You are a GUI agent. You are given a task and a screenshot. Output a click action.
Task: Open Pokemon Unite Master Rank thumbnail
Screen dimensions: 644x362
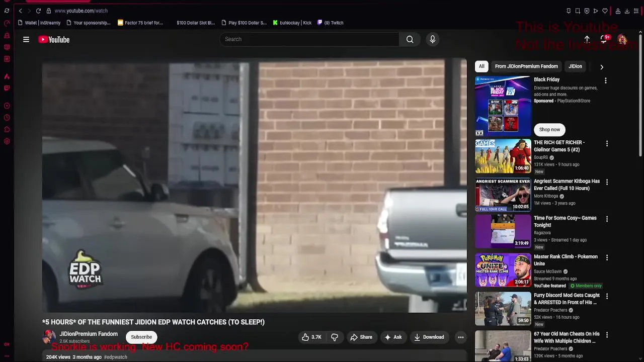503,270
